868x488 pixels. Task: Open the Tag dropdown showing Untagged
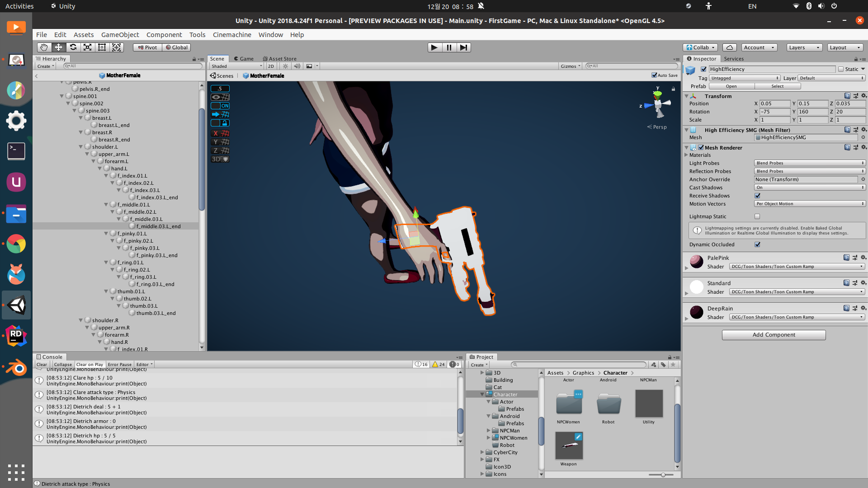pyautogui.click(x=745, y=78)
